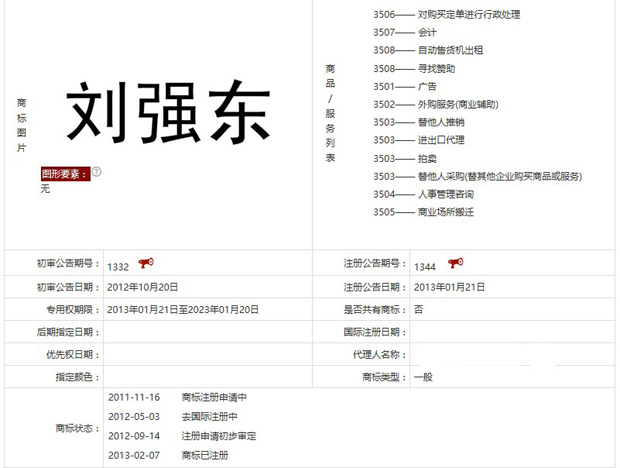Click status row 2012-05-03 去国际注册中

(173, 417)
